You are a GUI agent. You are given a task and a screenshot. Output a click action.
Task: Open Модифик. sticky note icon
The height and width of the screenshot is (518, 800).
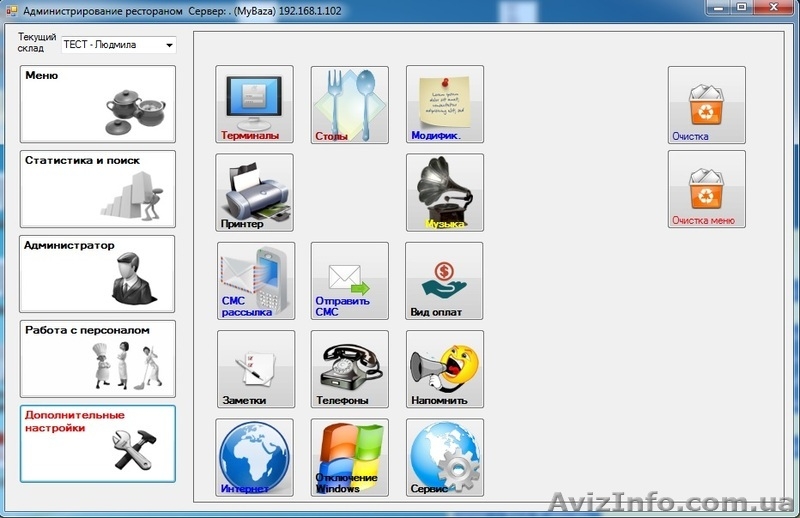tap(444, 104)
